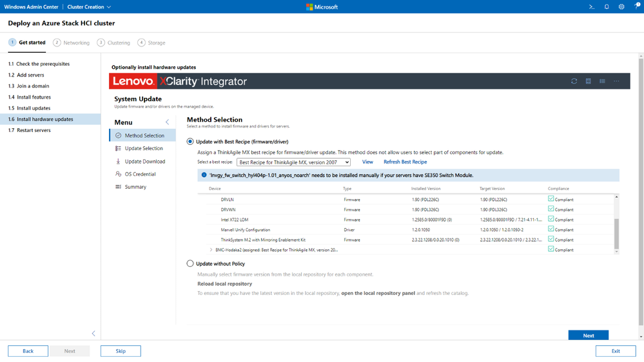Switch to the Networking step
644x362 pixels.
click(x=71, y=43)
